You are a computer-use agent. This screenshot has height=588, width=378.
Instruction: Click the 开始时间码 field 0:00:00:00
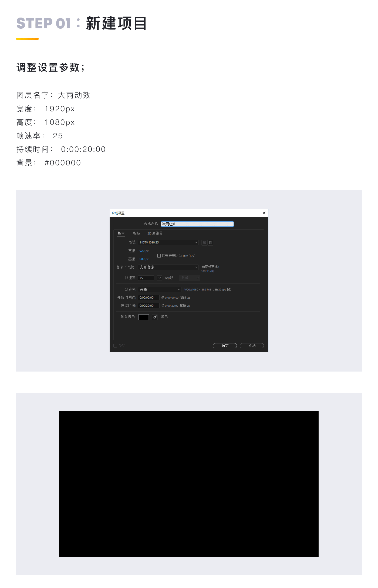click(x=149, y=298)
